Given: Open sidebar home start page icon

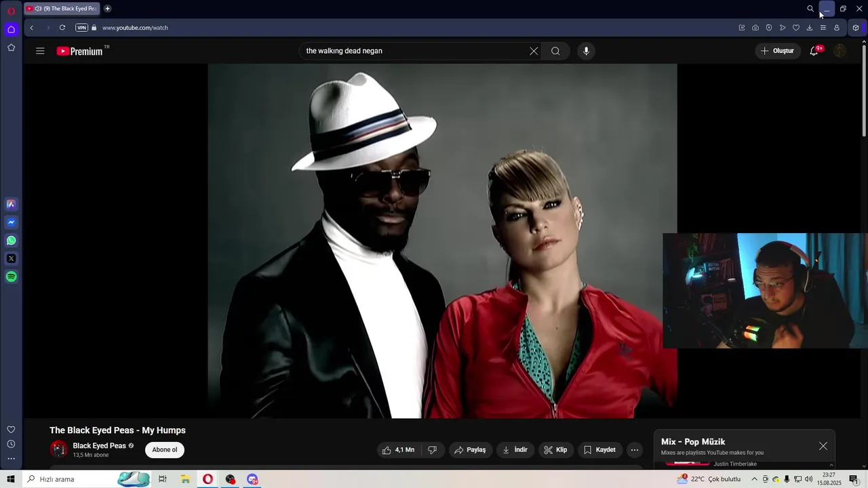Looking at the screenshot, I should 12,29.
